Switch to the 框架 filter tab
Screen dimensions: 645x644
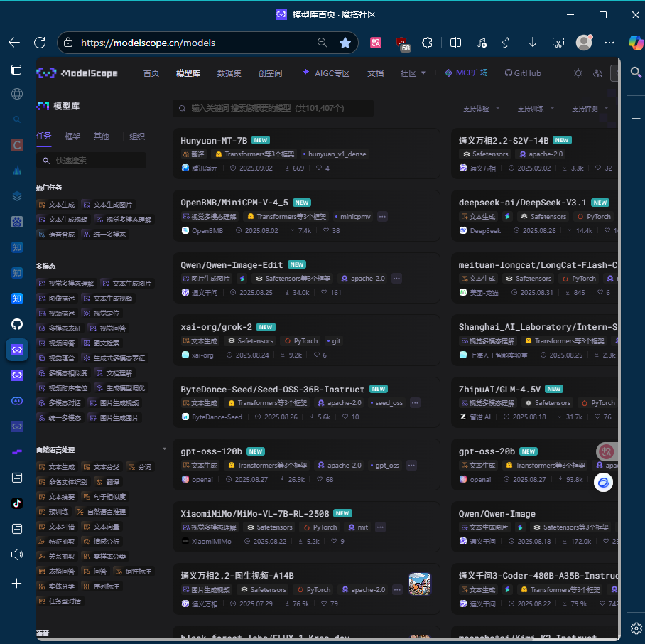[x=72, y=136]
